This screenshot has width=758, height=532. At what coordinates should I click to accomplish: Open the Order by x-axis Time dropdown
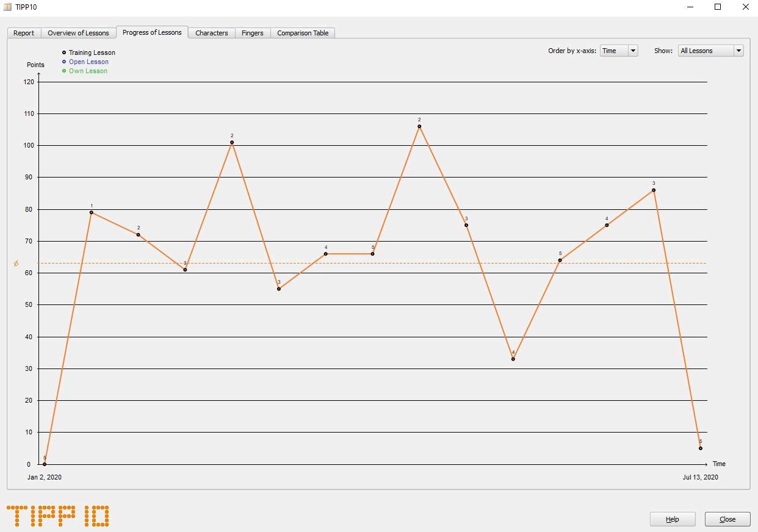coord(619,51)
